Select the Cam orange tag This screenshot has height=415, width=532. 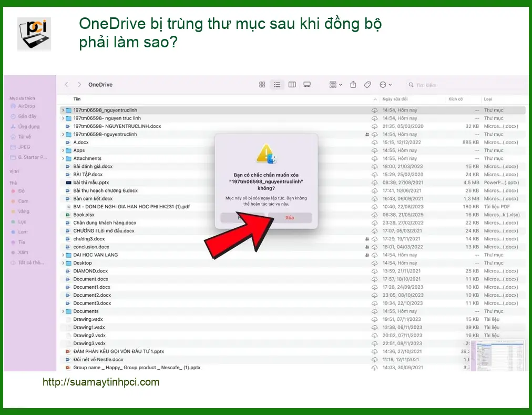19,201
